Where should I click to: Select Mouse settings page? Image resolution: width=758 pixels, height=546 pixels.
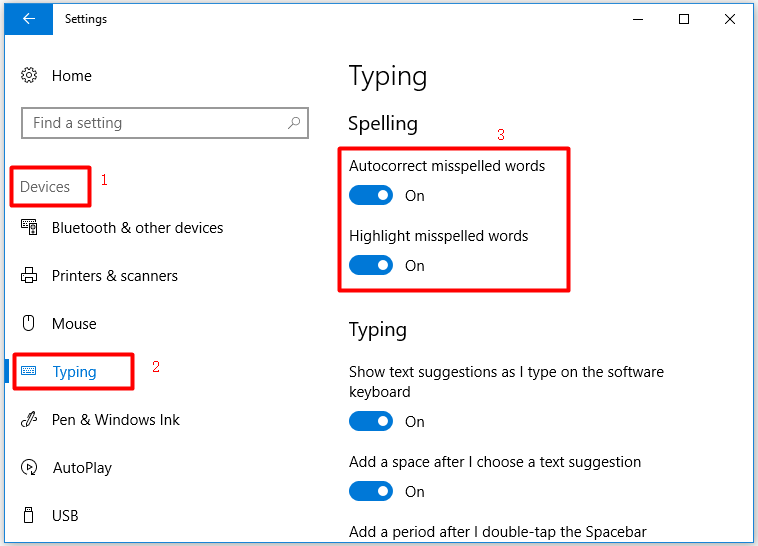tap(74, 324)
